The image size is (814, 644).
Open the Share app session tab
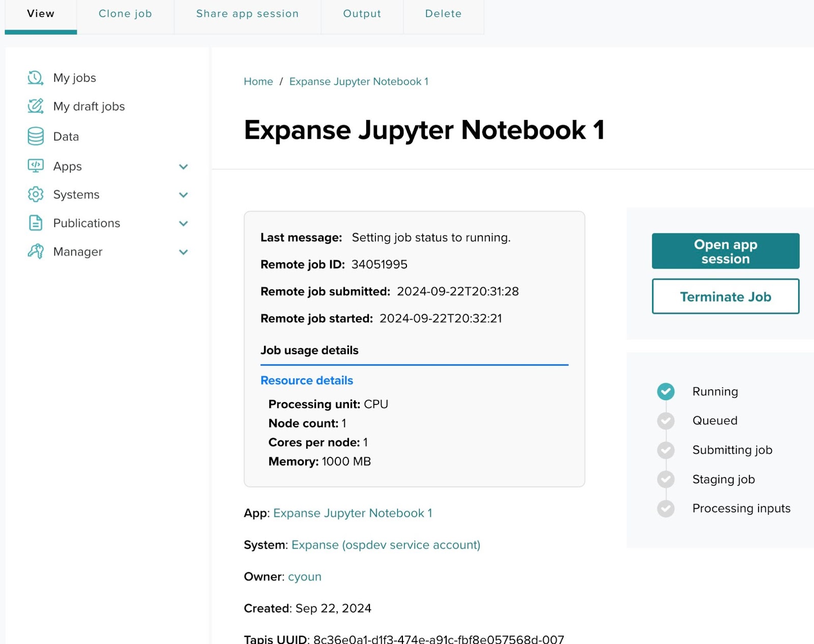point(247,14)
